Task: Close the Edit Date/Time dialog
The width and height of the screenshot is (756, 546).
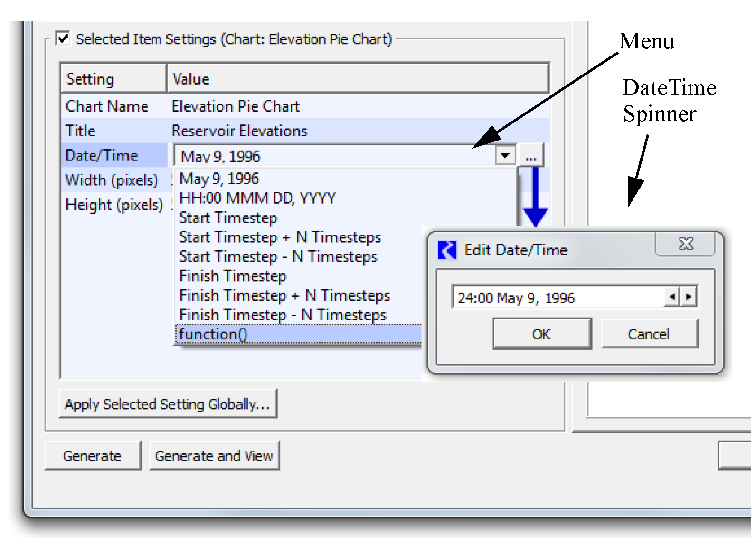Action: tap(686, 244)
